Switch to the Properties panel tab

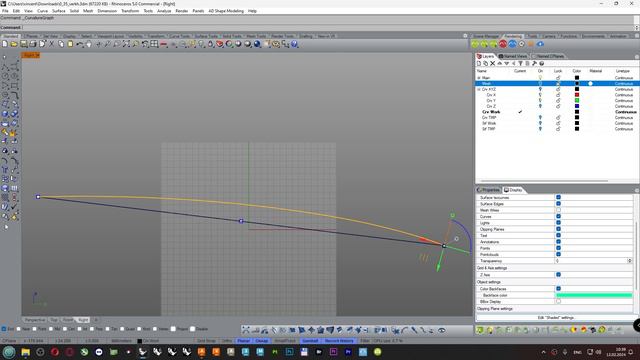point(489,190)
